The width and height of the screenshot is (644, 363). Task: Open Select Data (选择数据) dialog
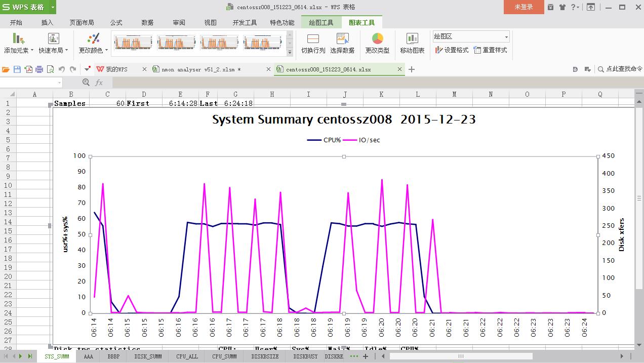[x=342, y=39]
